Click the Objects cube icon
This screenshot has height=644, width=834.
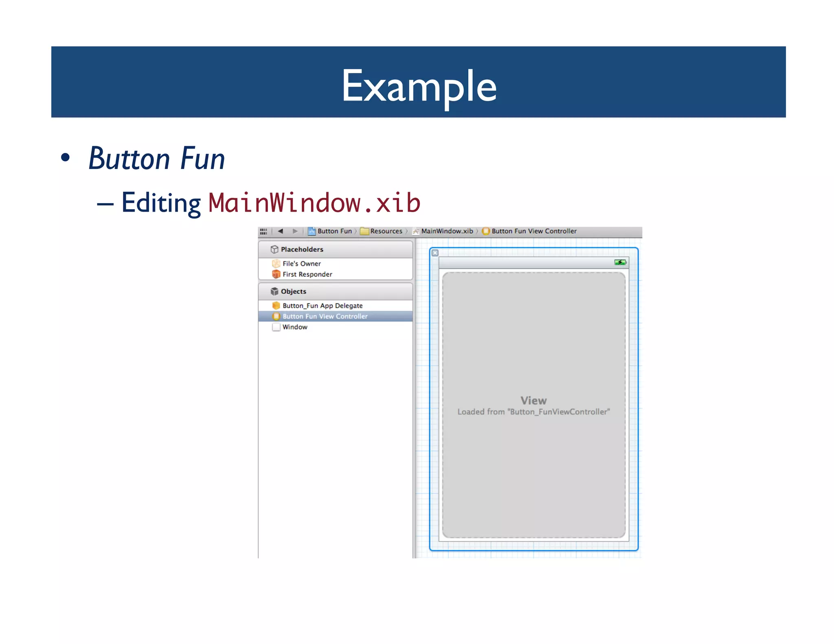point(274,291)
